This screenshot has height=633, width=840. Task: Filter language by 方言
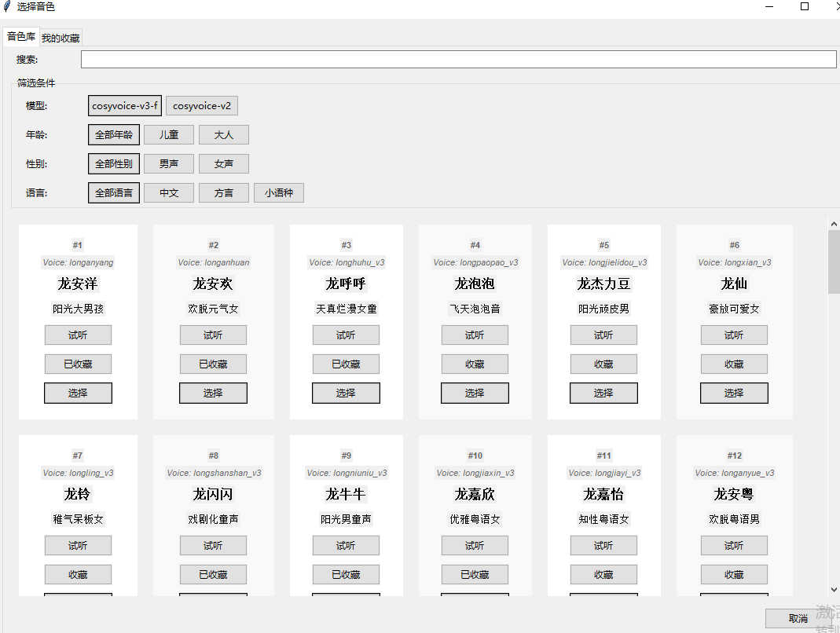pos(224,193)
